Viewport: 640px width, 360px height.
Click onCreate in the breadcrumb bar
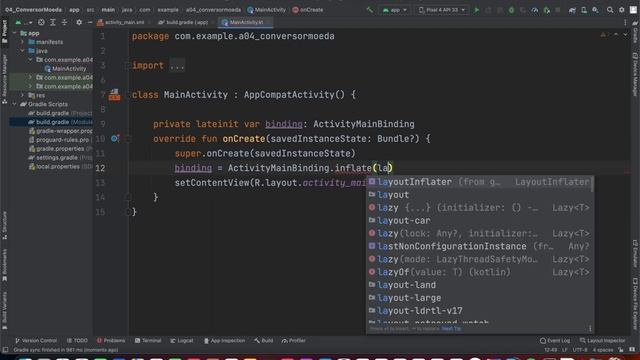[308, 10]
